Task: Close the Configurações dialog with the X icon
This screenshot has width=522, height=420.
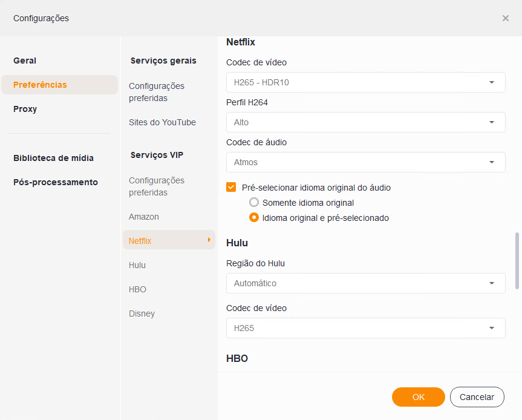Action: pyautogui.click(x=506, y=18)
